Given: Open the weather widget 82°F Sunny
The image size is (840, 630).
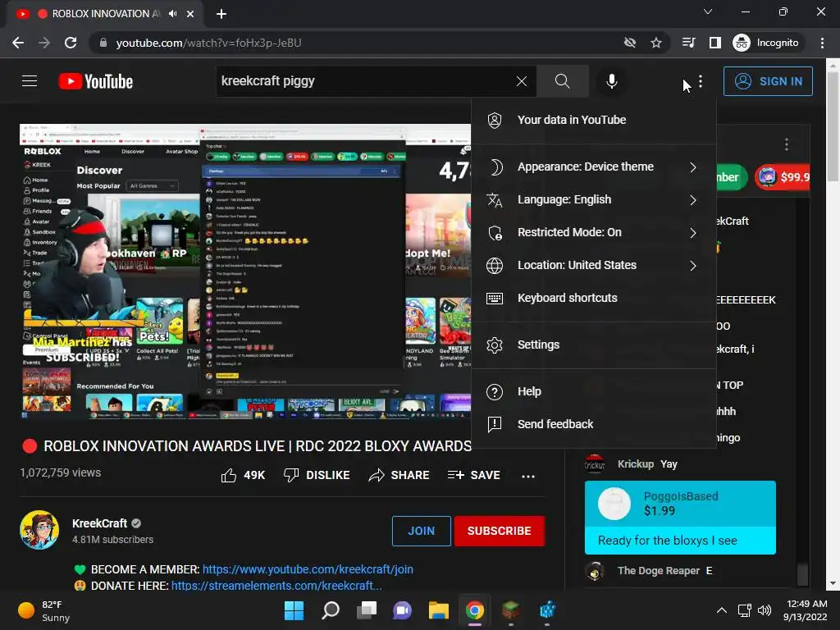Looking at the screenshot, I should pos(44,610).
